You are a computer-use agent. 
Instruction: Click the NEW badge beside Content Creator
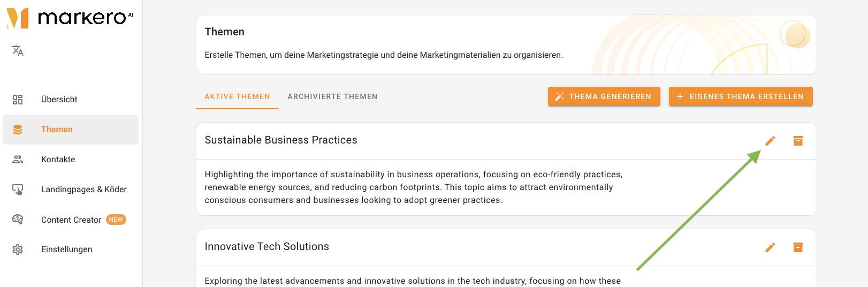point(116,220)
